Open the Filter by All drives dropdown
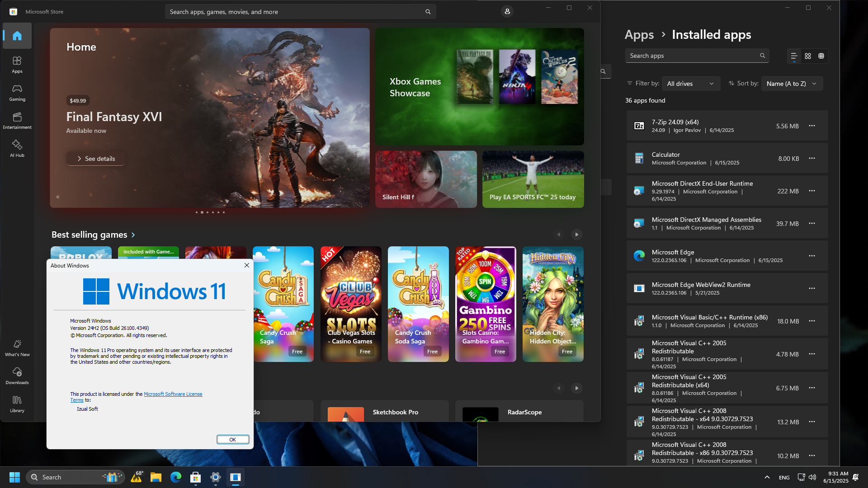The height and width of the screenshot is (488, 868). (691, 84)
